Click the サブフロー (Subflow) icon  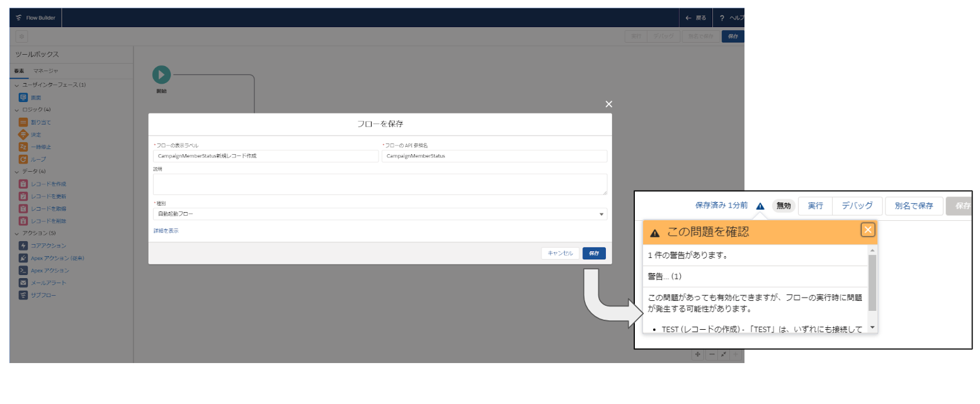point(23,295)
